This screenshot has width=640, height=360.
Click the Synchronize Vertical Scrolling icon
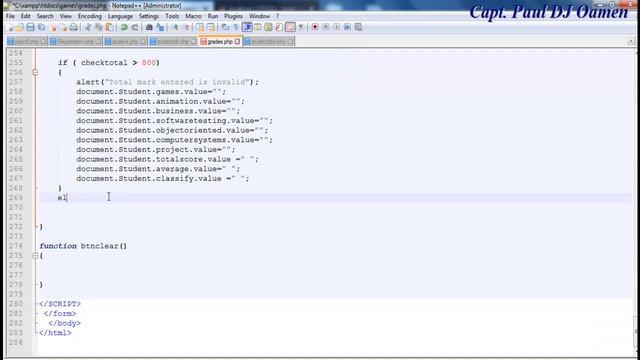(200, 27)
